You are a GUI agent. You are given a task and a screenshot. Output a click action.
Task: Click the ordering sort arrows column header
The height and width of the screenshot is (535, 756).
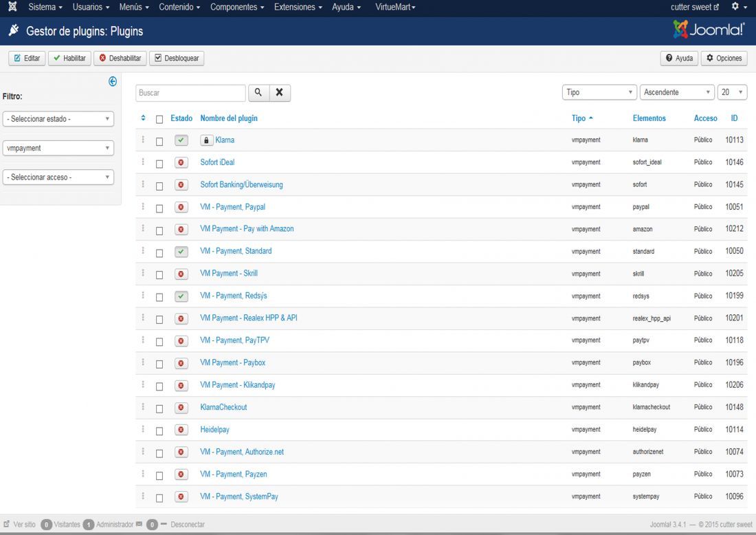pyautogui.click(x=143, y=118)
